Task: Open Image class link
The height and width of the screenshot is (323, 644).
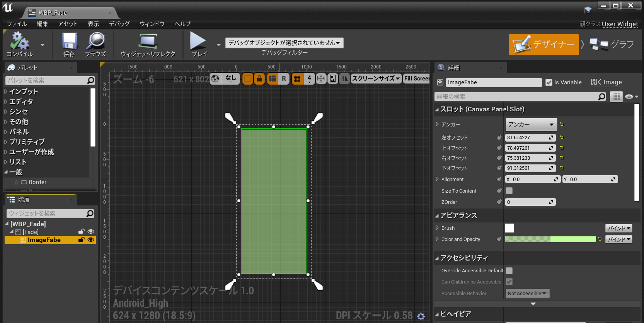Action: (x=607, y=82)
